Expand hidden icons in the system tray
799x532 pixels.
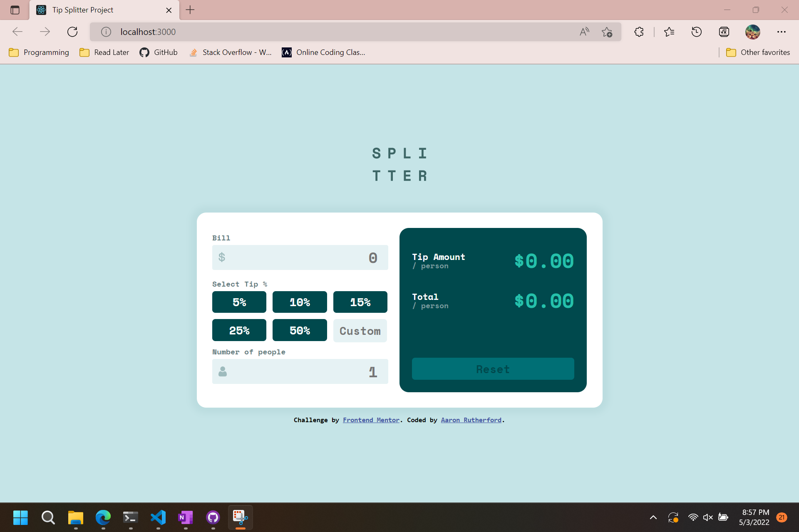click(x=653, y=517)
